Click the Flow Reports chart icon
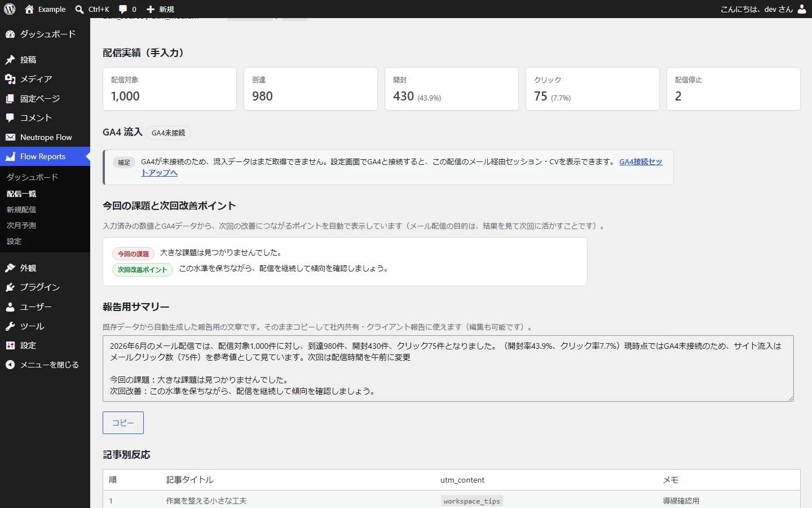Viewport: 812px width, 508px height. (x=10, y=157)
